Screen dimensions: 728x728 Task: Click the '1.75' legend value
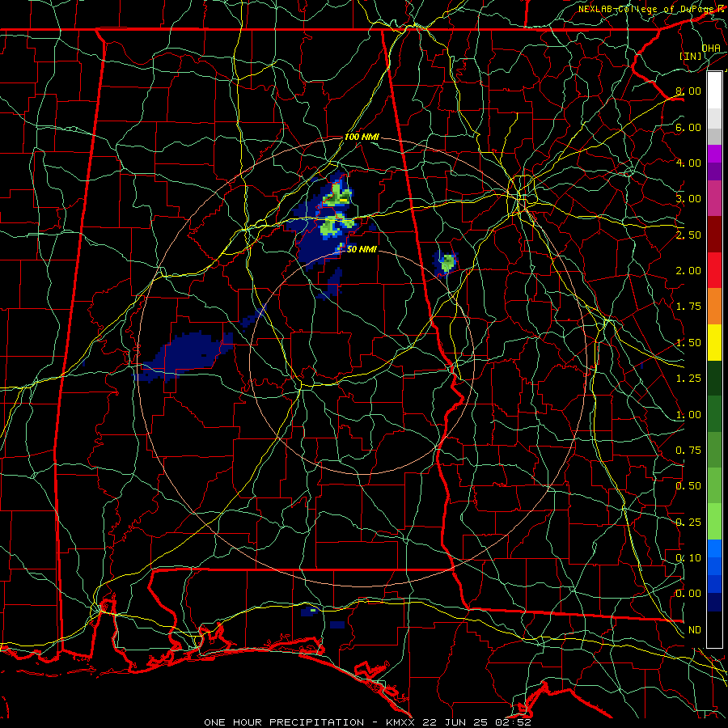click(688, 307)
